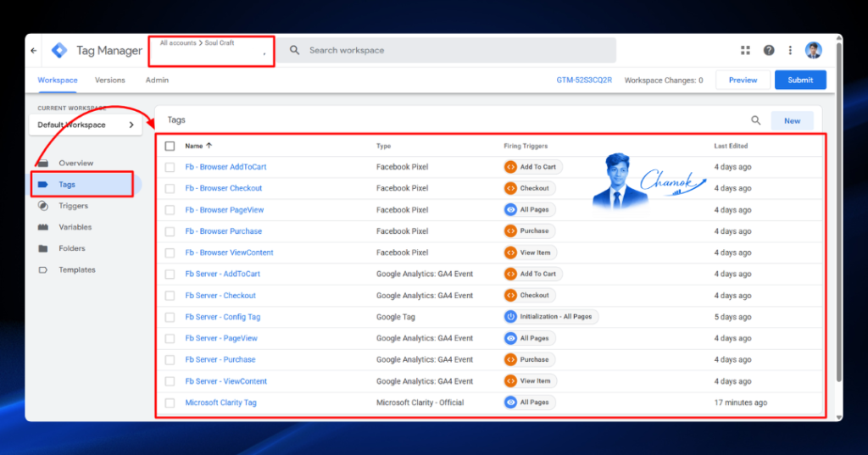Open the three-dot more options menu

(x=790, y=50)
